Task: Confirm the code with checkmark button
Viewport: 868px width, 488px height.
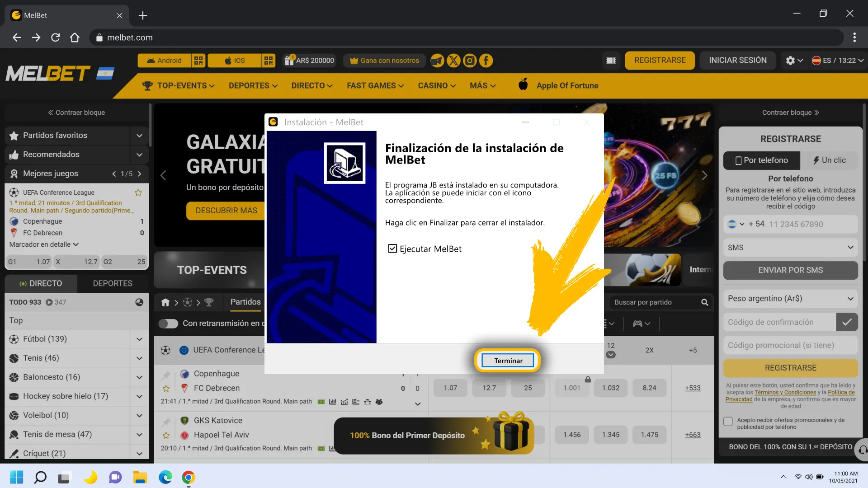Action: [x=847, y=322]
